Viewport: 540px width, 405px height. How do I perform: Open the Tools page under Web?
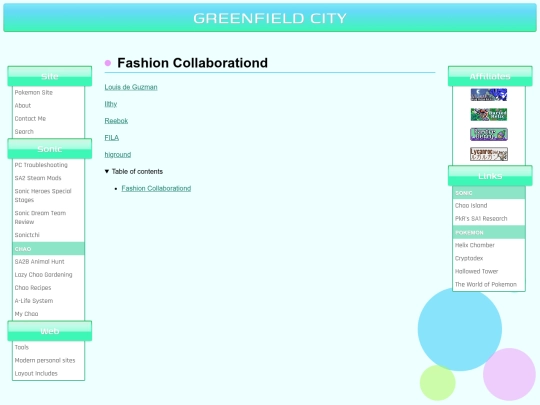click(22, 347)
